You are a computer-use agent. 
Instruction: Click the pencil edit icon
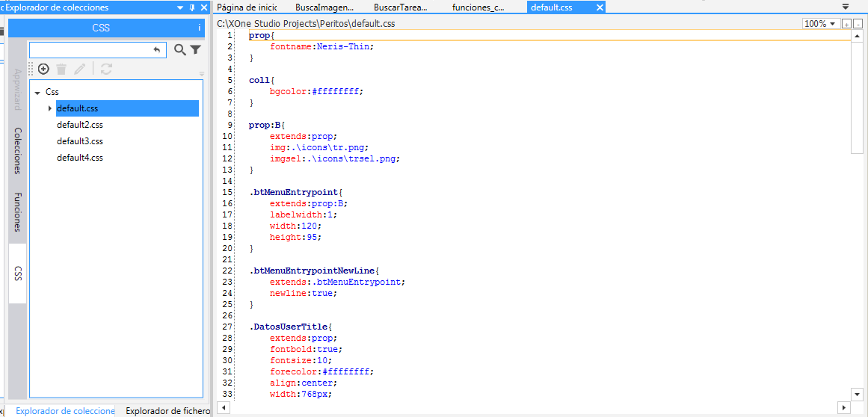(x=80, y=69)
